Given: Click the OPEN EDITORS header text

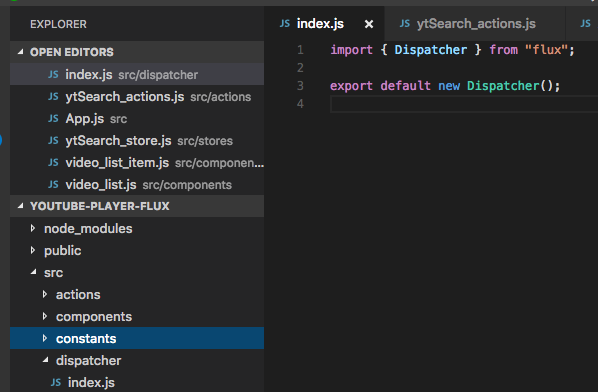Looking at the screenshot, I should pyautogui.click(x=72, y=52).
